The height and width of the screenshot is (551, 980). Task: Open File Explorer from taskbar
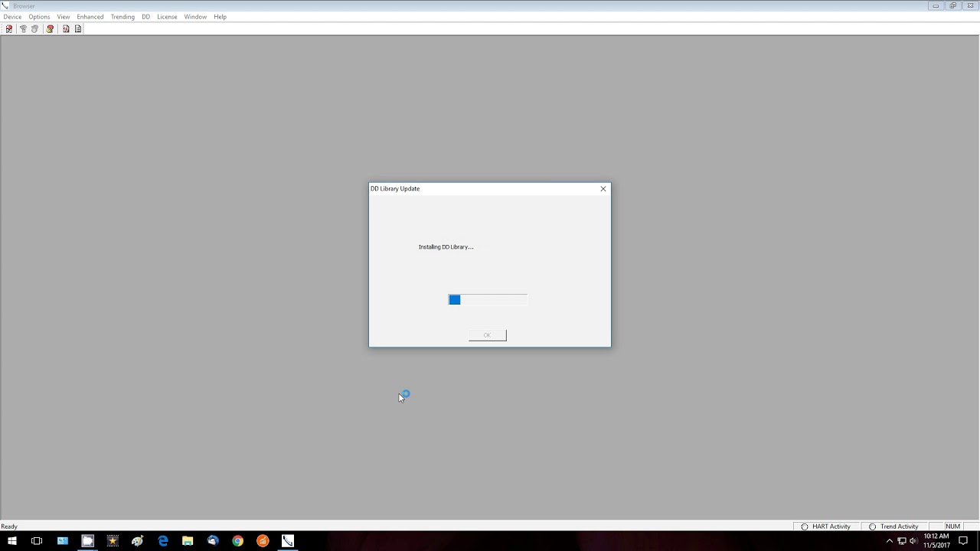click(188, 541)
